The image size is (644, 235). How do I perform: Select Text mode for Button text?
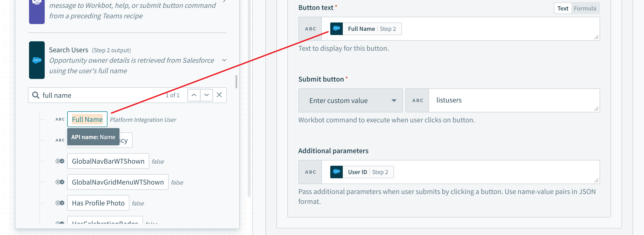tap(563, 8)
